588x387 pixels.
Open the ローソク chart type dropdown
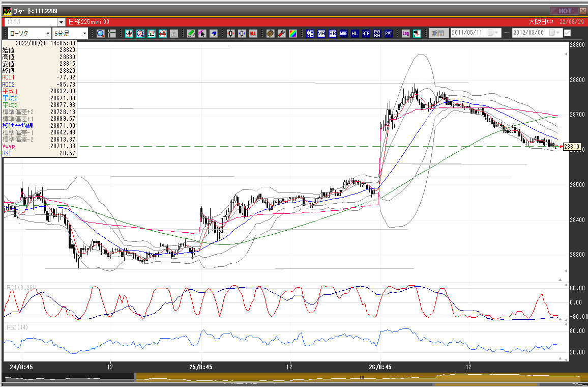[x=47, y=34]
